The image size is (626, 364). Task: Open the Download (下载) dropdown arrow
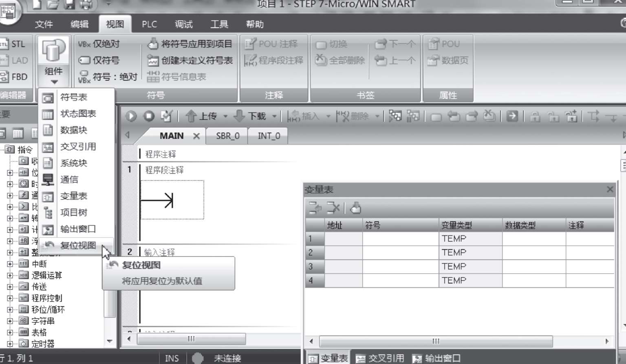coord(274,117)
